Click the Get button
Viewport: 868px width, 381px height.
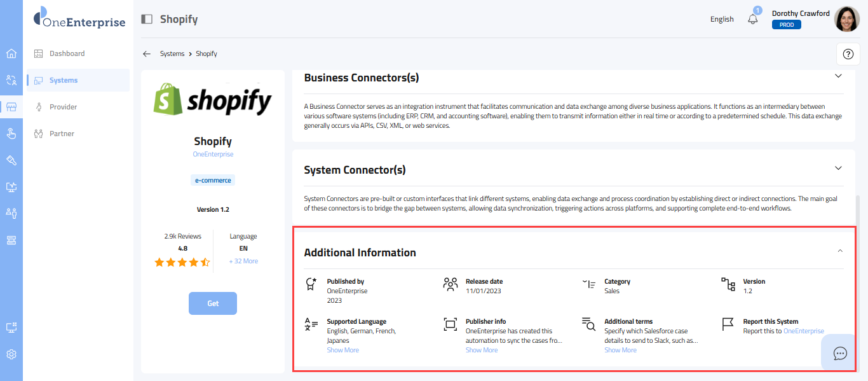213,303
